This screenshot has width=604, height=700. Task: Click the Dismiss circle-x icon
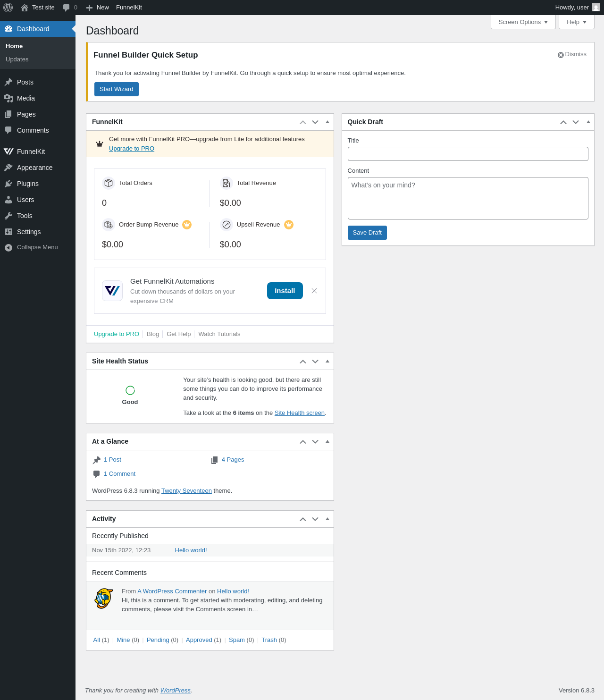click(x=561, y=55)
